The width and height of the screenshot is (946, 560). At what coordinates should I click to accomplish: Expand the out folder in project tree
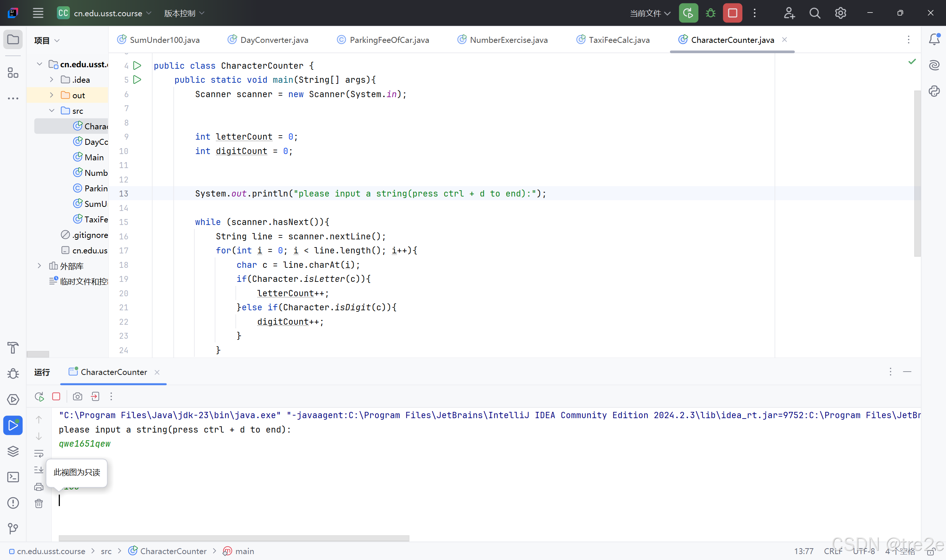[x=52, y=95]
